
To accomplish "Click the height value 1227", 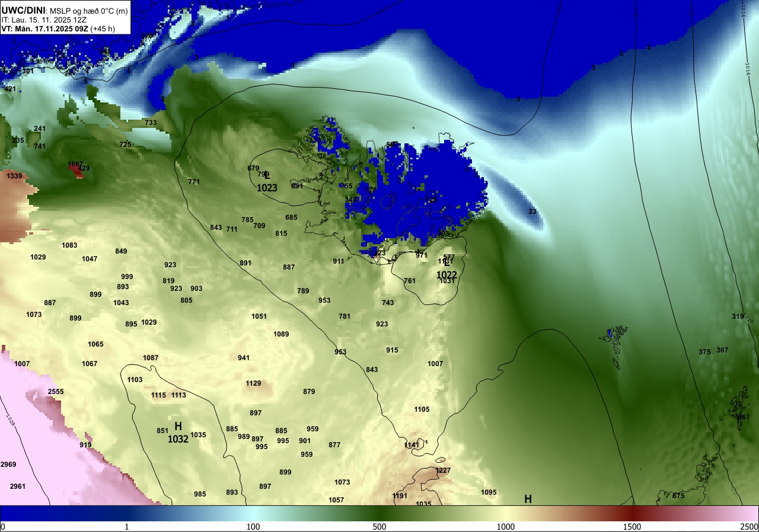I will pyautogui.click(x=444, y=470).
